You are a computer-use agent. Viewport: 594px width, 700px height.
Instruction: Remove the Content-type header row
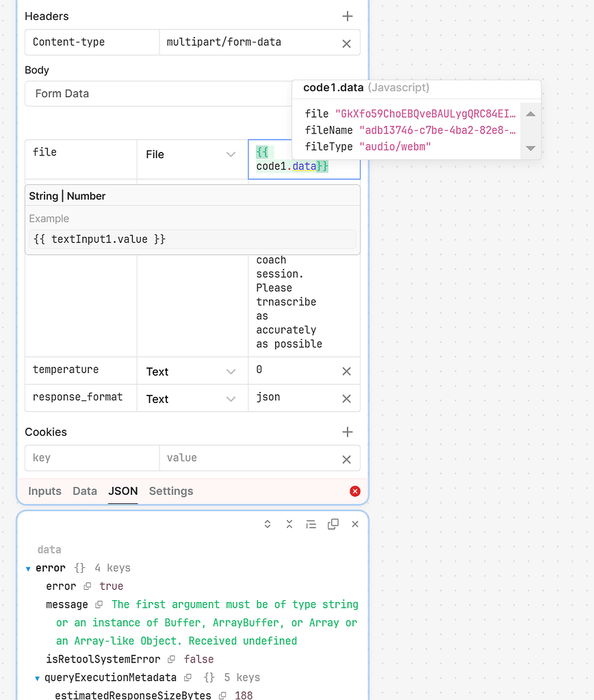pyautogui.click(x=346, y=42)
